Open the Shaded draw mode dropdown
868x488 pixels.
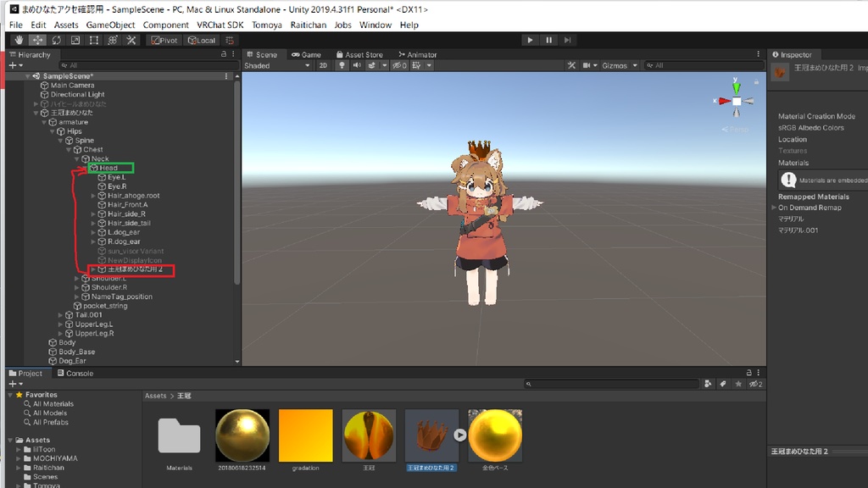[x=277, y=65]
